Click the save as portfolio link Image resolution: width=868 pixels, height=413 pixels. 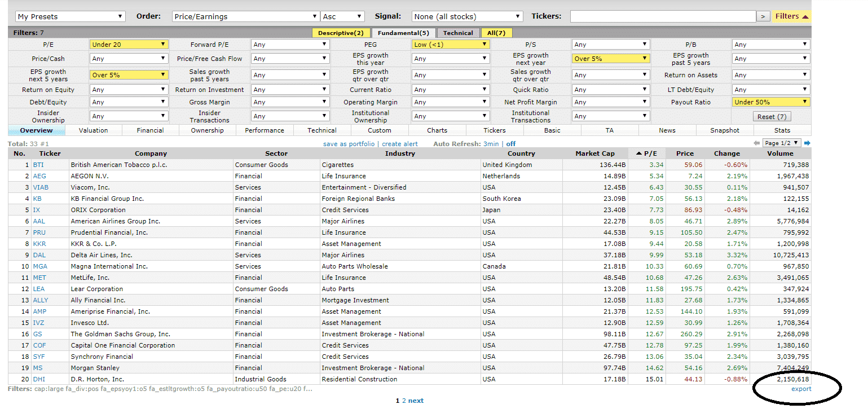click(x=349, y=144)
